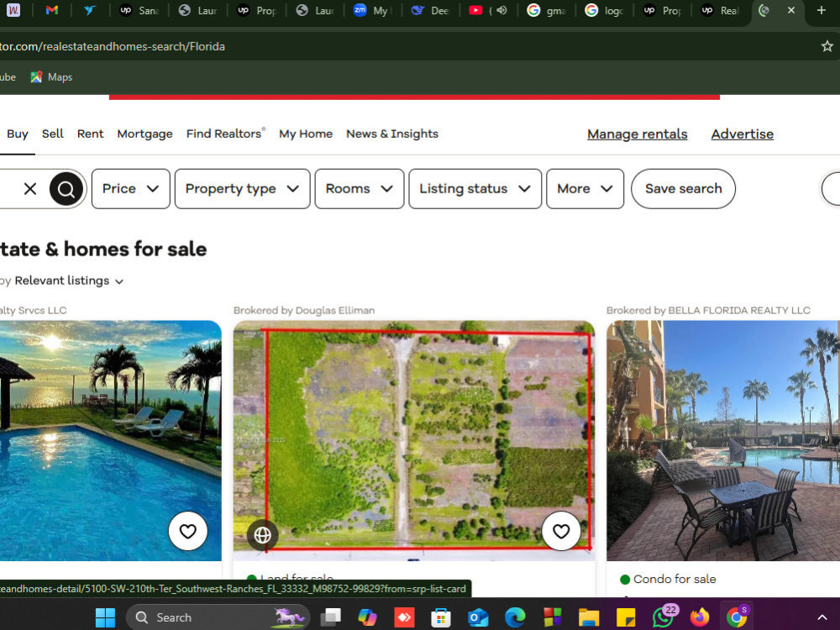Switch to the Real Upwork tab
Viewport: 840px width, 630px height.
[x=720, y=10]
